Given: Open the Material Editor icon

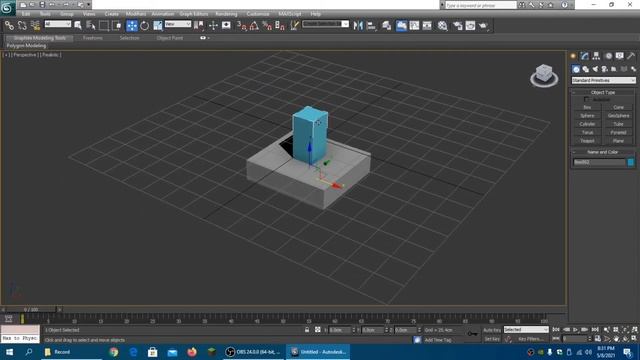Looking at the screenshot, I should pyautogui.click(x=442, y=26).
